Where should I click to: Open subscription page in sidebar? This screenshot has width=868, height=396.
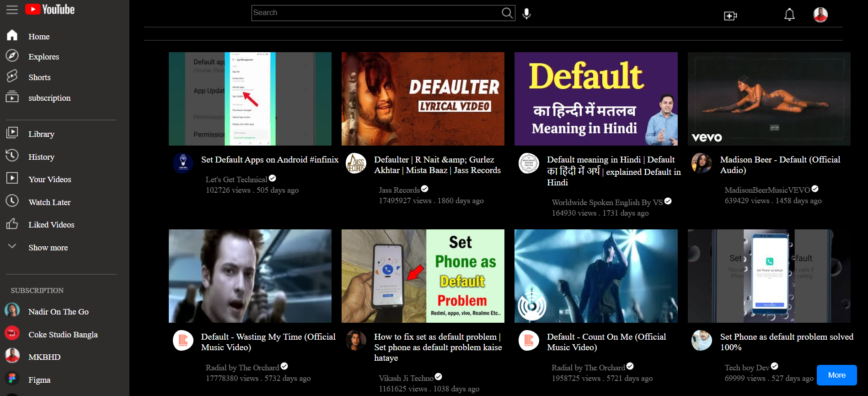coord(49,98)
